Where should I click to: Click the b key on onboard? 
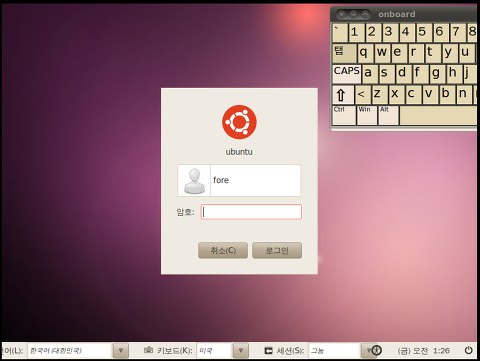[x=447, y=95]
